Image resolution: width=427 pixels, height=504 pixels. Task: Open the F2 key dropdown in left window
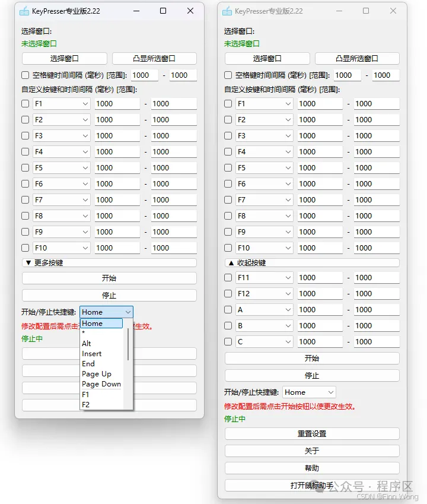coord(61,119)
